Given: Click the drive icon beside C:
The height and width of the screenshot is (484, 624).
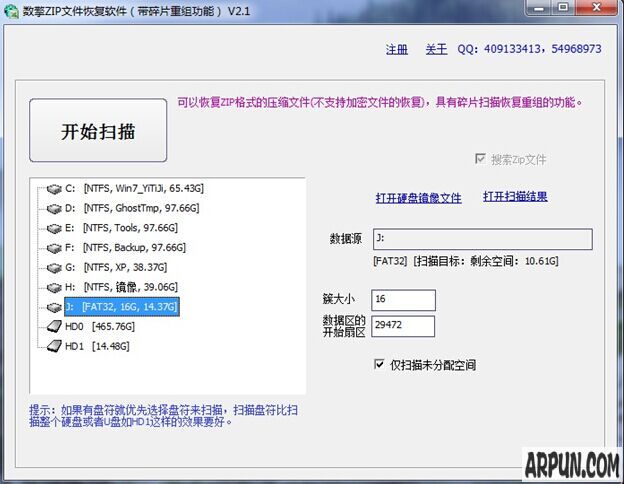Looking at the screenshot, I should tap(54, 189).
